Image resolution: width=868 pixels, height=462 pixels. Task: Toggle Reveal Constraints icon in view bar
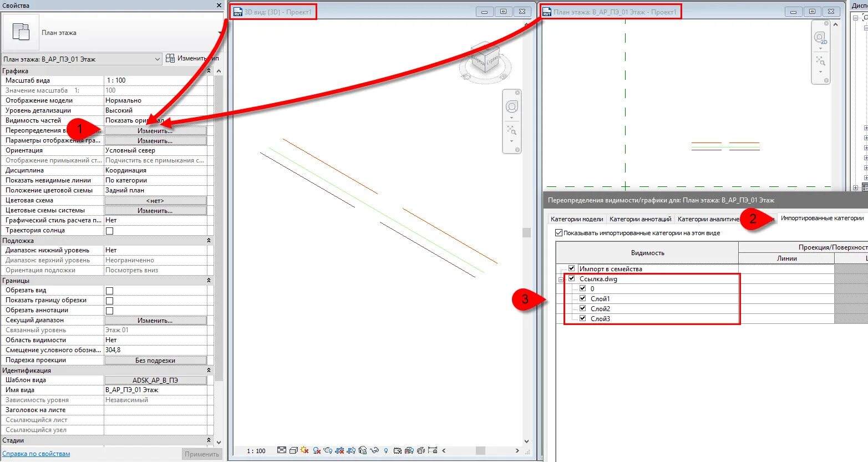pyautogui.click(x=433, y=450)
